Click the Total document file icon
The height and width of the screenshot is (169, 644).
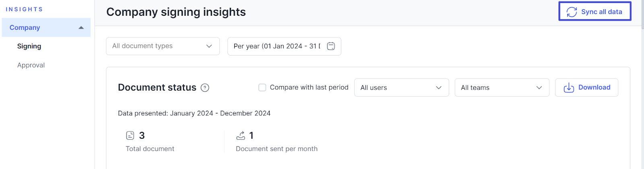point(130,136)
